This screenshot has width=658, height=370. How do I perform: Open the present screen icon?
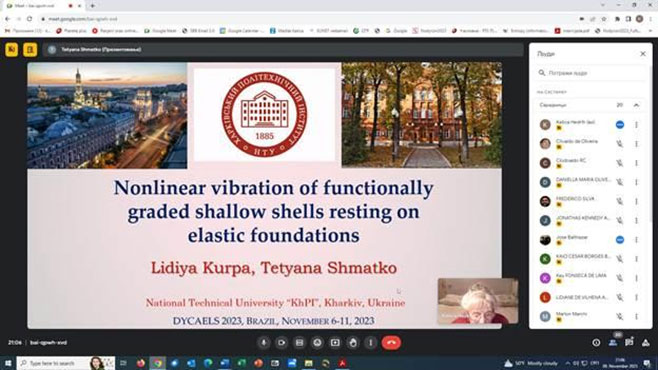pos(335,343)
